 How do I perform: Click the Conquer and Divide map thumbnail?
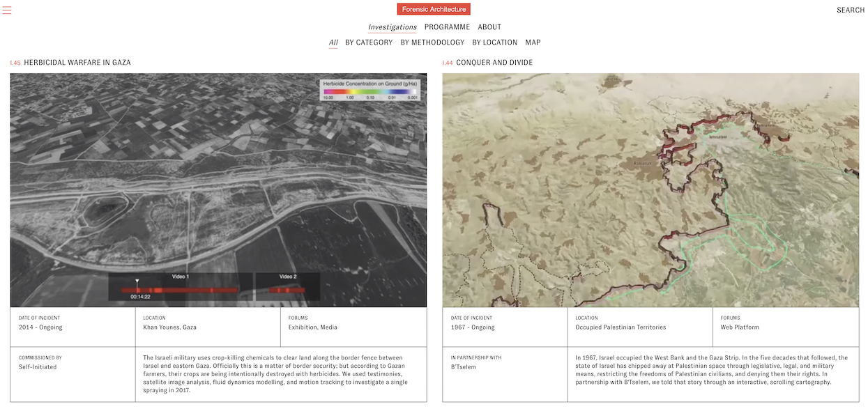coord(650,189)
